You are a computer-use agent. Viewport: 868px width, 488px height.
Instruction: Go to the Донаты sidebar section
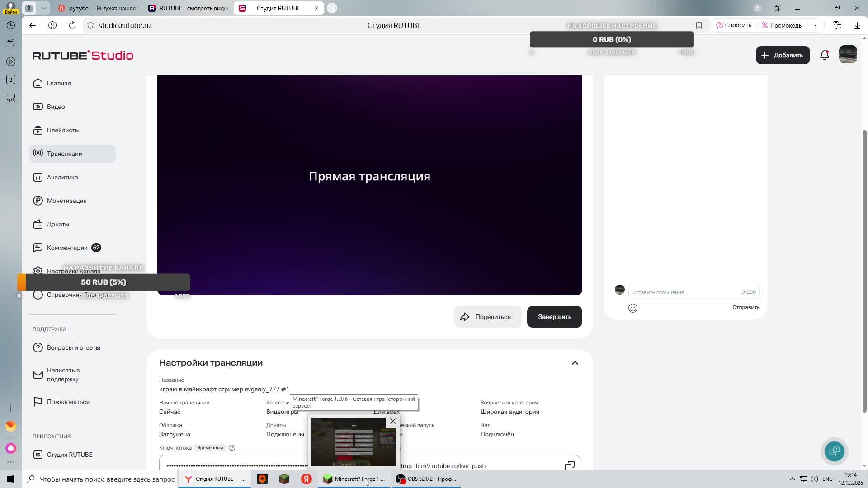click(58, 224)
